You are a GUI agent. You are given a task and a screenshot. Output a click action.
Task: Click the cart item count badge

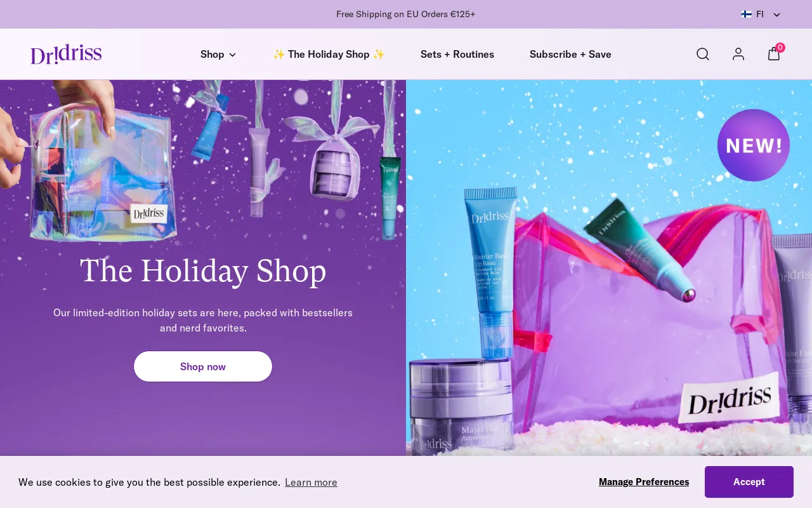(780, 48)
